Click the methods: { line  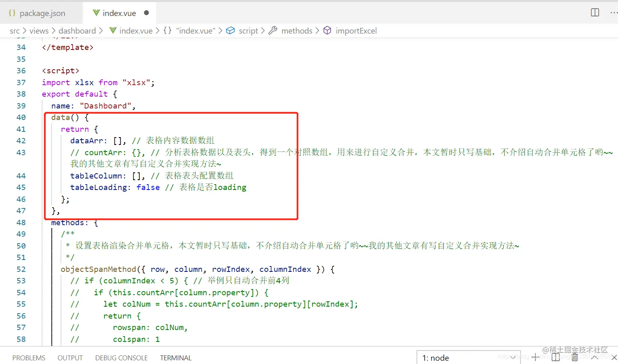(x=75, y=223)
